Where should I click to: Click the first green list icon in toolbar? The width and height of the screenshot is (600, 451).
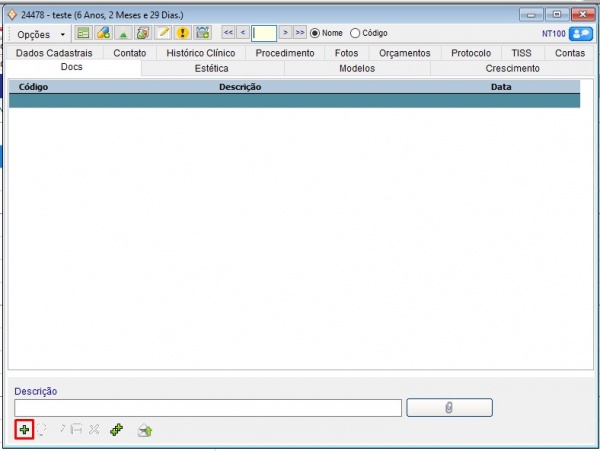pos(83,33)
